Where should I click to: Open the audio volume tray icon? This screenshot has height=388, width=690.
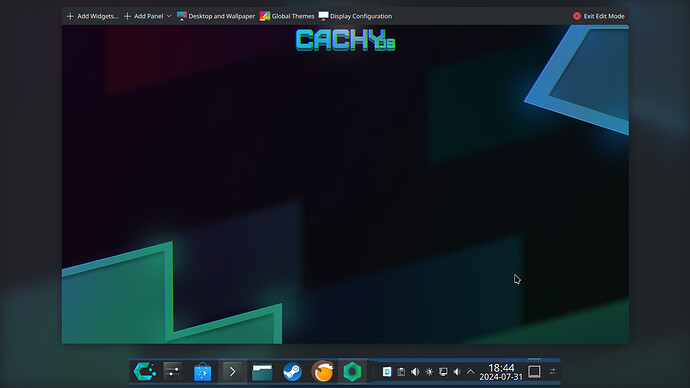click(415, 372)
